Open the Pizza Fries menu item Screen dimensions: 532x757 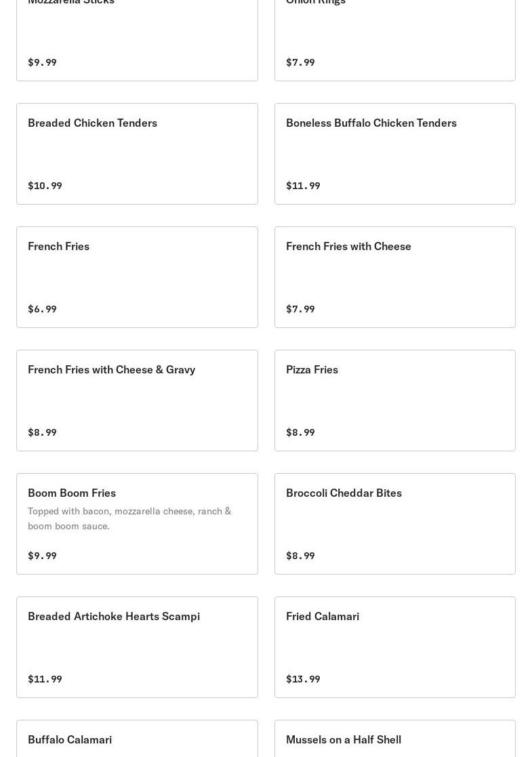(394, 401)
